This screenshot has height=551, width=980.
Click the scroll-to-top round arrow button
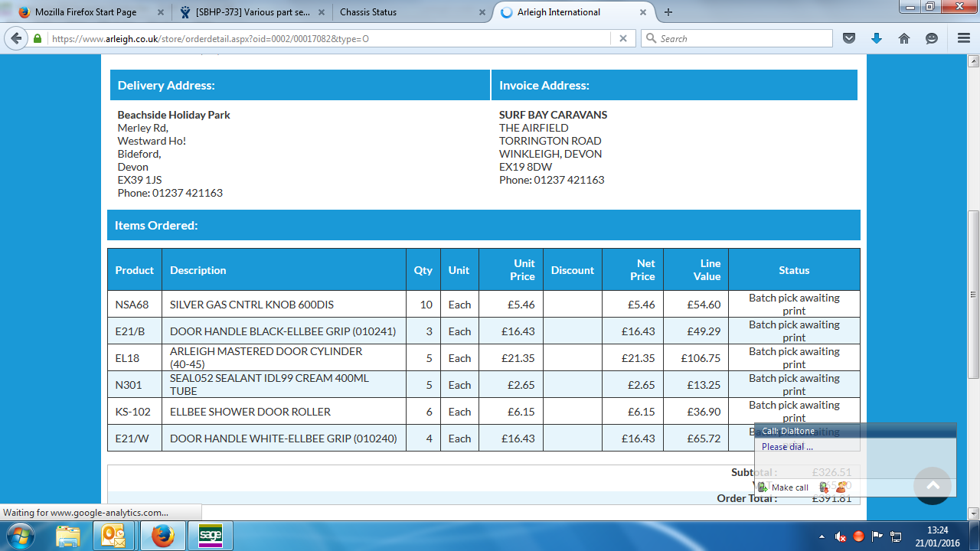(933, 485)
